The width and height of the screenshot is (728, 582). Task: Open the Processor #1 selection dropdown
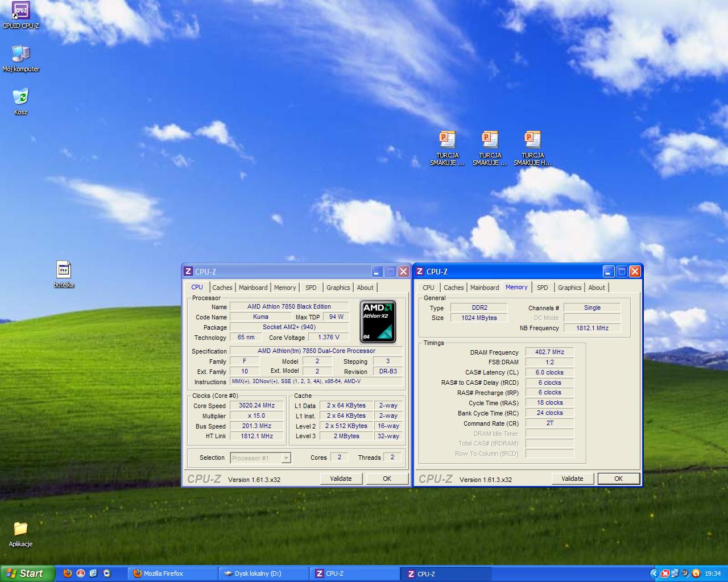(261, 458)
